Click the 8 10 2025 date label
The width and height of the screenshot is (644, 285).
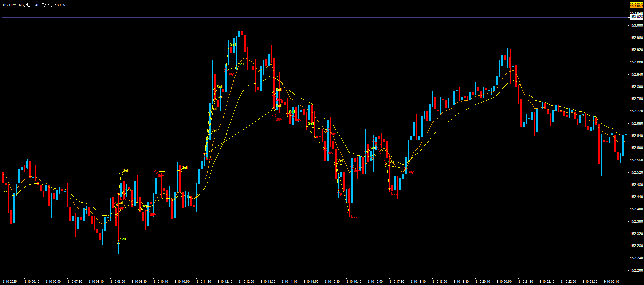10,282
